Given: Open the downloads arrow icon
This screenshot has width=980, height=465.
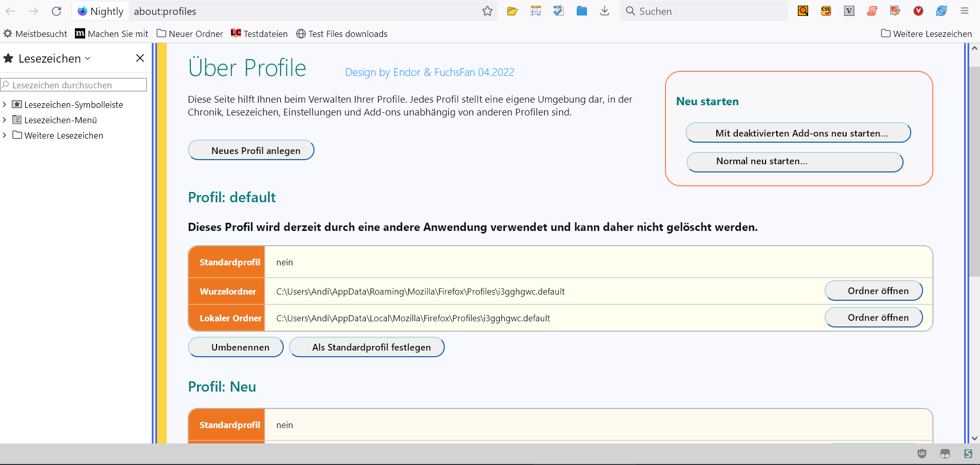Looking at the screenshot, I should pos(604,11).
